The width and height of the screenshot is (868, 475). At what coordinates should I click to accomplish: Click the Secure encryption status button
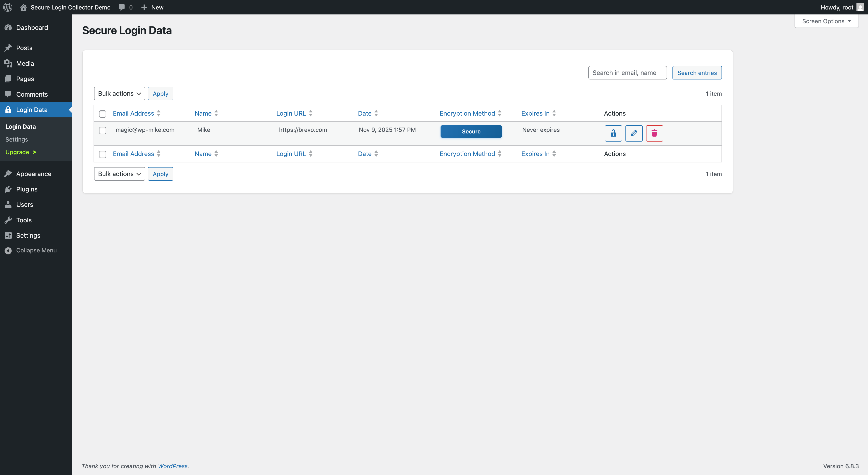click(x=471, y=131)
